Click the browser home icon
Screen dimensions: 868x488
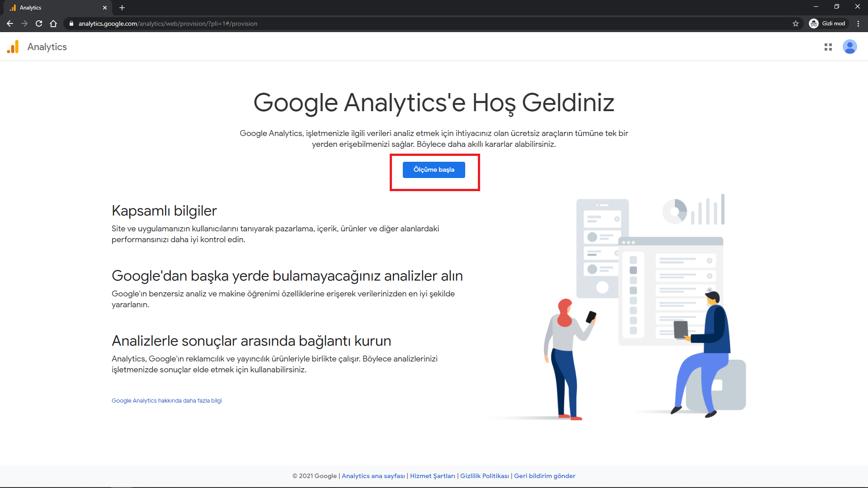pyautogui.click(x=53, y=23)
